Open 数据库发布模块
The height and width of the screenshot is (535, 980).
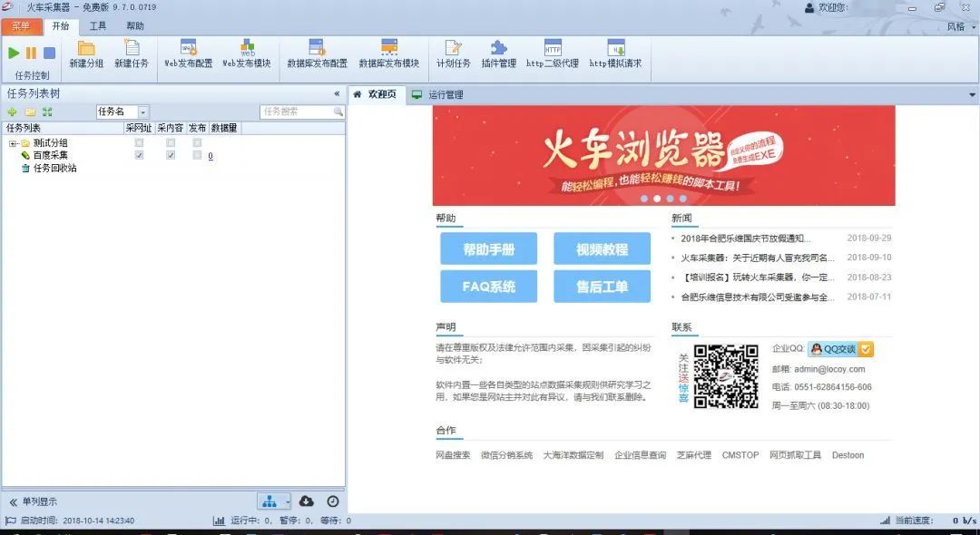click(x=388, y=54)
